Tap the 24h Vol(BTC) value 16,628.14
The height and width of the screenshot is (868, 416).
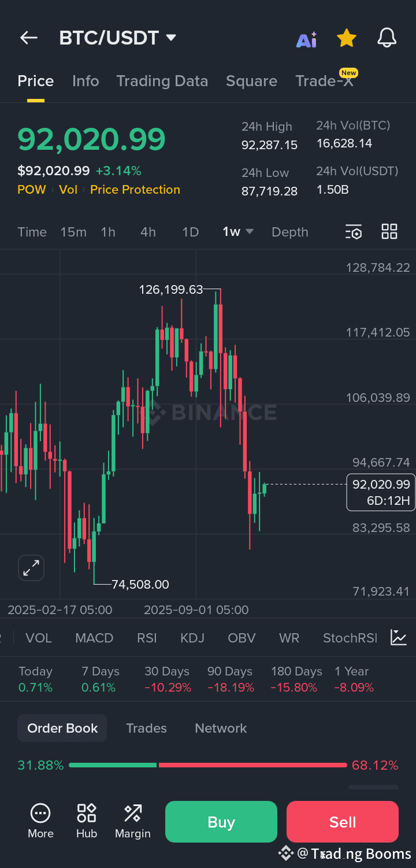(x=344, y=143)
